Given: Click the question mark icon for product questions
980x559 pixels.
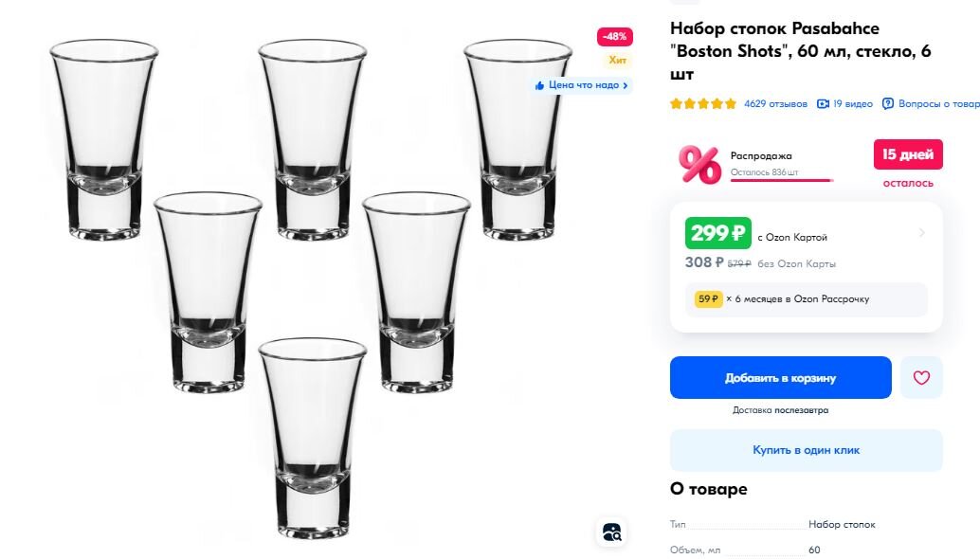Looking at the screenshot, I should point(888,103).
